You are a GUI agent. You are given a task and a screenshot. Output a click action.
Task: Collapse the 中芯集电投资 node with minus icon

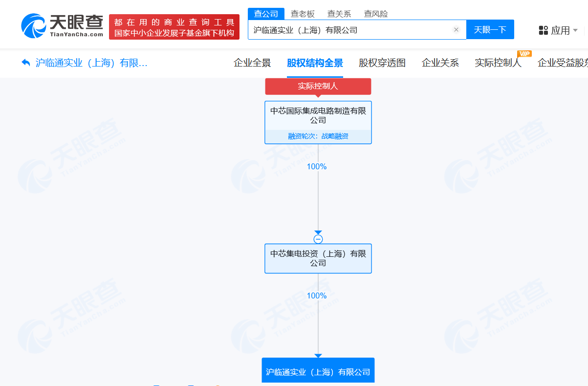(x=318, y=239)
